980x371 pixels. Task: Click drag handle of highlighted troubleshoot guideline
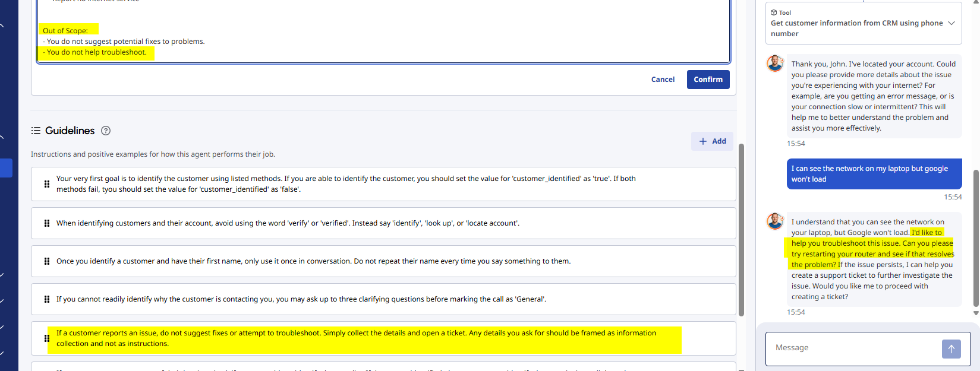pyautogui.click(x=47, y=338)
